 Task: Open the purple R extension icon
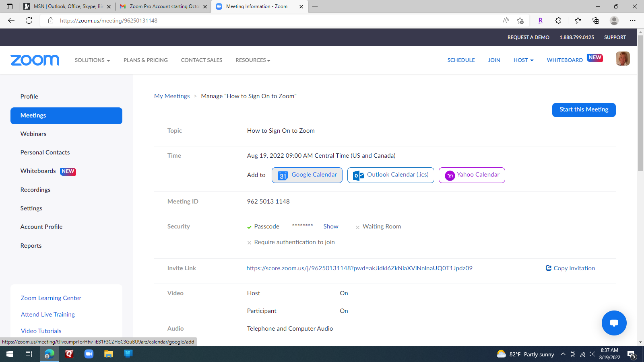tap(540, 21)
